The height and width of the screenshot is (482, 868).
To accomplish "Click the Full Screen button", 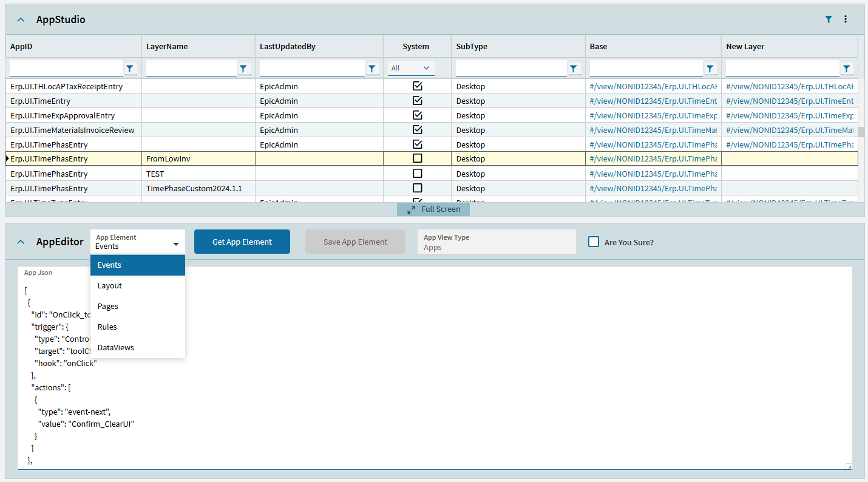I will (433, 209).
